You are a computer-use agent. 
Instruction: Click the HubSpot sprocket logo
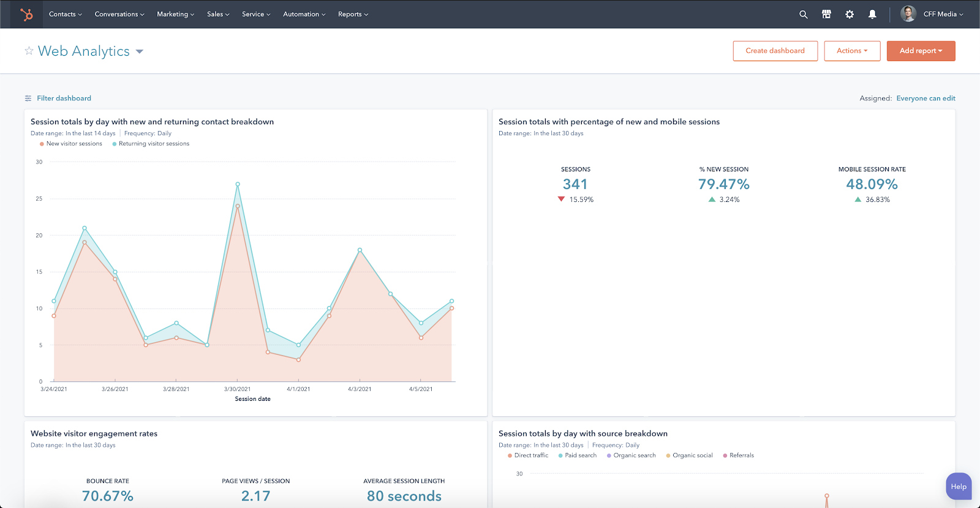tap(26, 14)
